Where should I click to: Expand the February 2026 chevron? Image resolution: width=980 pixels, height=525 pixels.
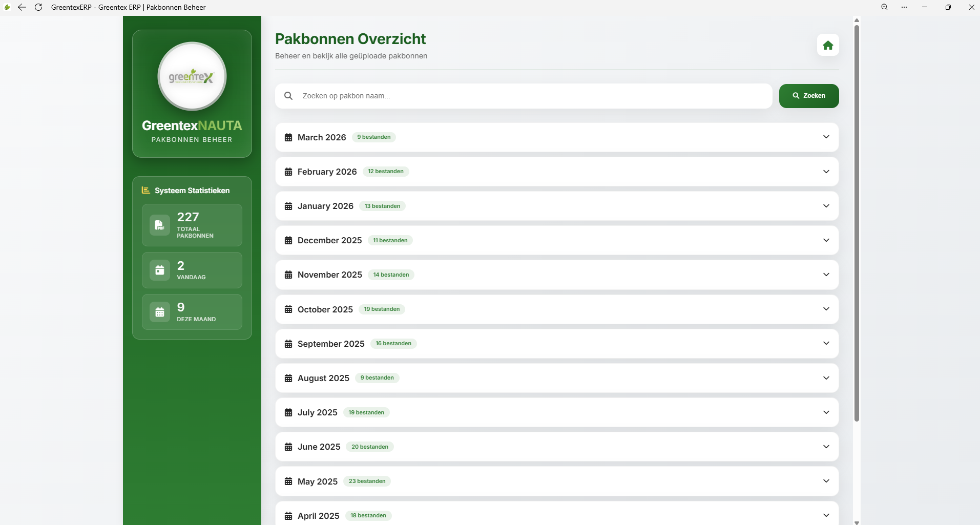pyautogui.click(x=826, y=172)
